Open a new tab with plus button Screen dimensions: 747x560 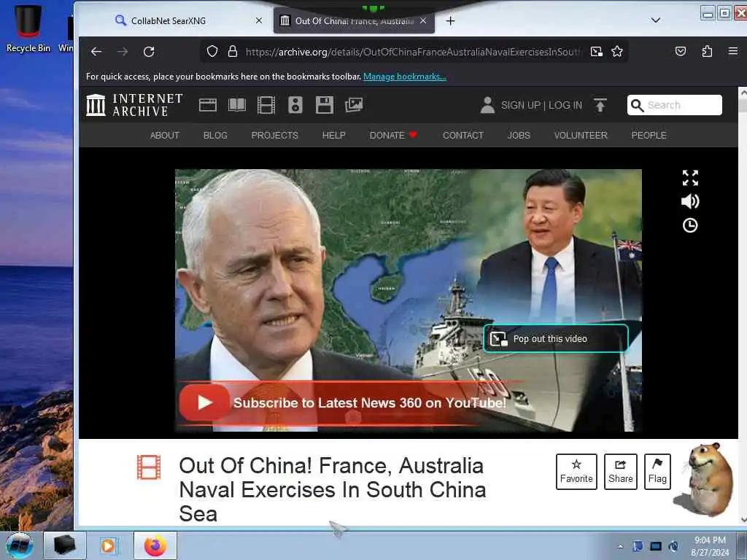pos(450,21)
